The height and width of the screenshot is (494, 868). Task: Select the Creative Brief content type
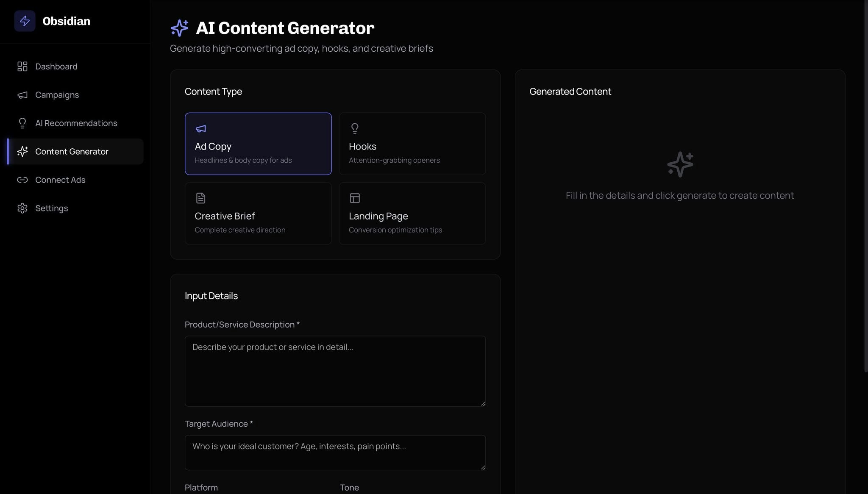pyautogui.click(x=258, y=214)
